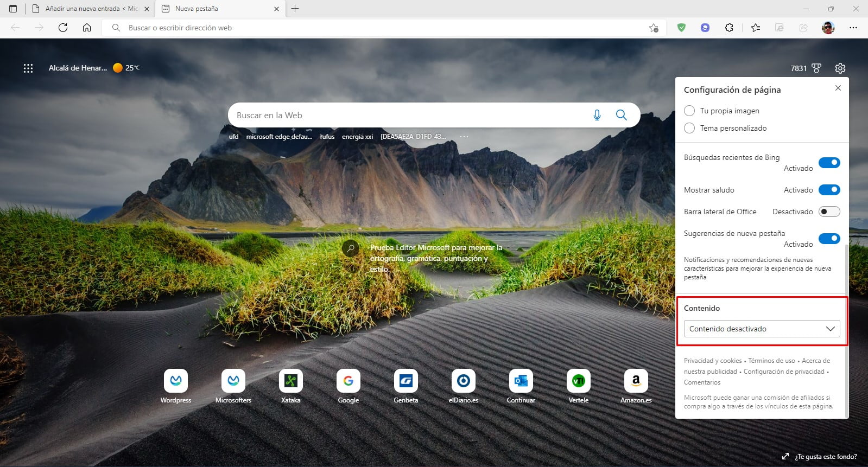This screenshot has height=467, width=868.
Task: Open the apps grid launcher icon
Action: 28,68
